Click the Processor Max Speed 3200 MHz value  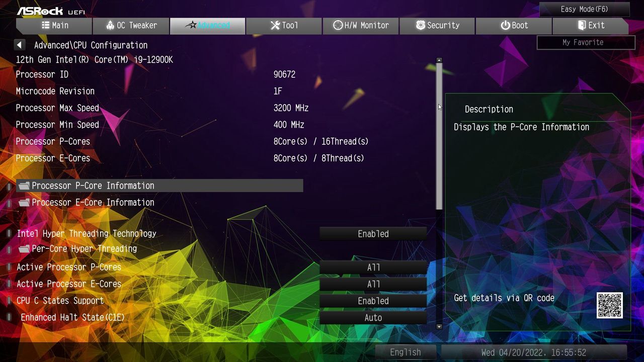(291, 108)
